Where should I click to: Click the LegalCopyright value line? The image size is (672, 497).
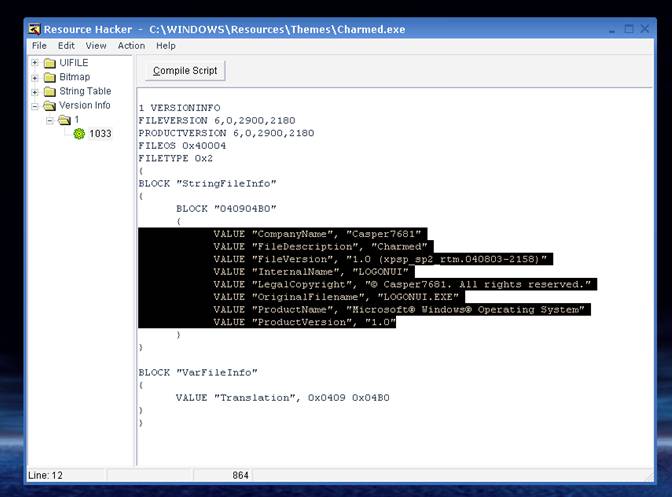pyautogui.click(x=402, y=284)
